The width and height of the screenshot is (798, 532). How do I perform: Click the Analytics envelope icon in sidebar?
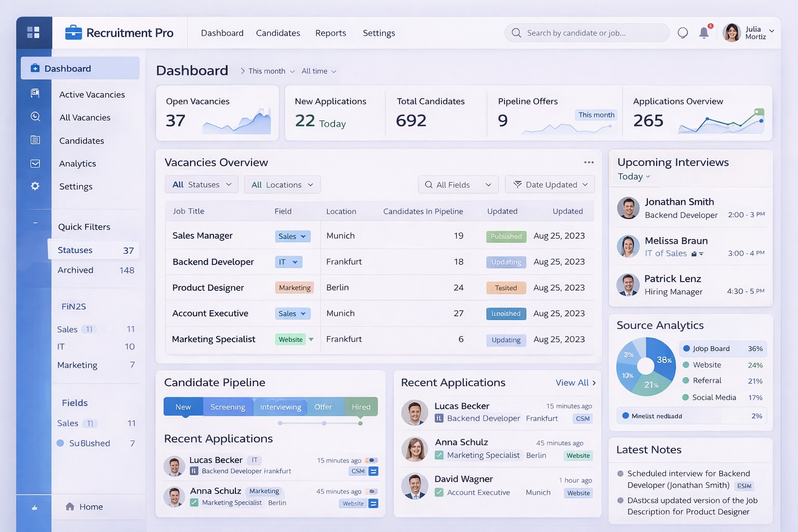point(34,163)
